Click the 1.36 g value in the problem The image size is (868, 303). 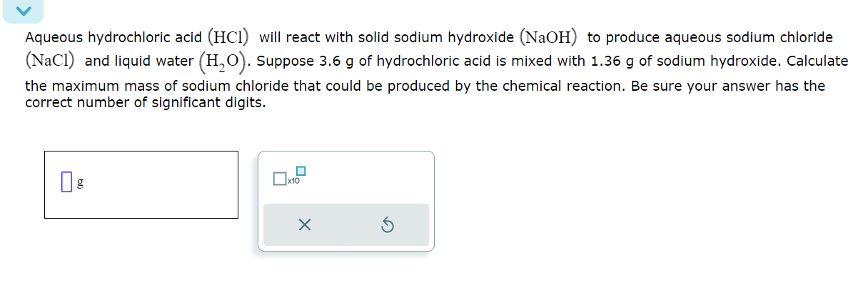click(613, 61)
